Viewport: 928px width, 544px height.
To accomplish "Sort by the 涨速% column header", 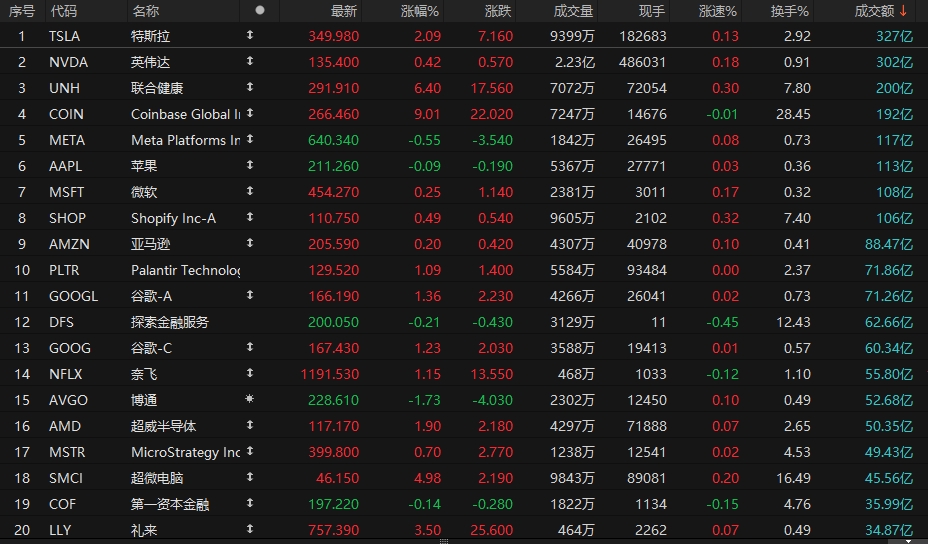I will 718,11.
